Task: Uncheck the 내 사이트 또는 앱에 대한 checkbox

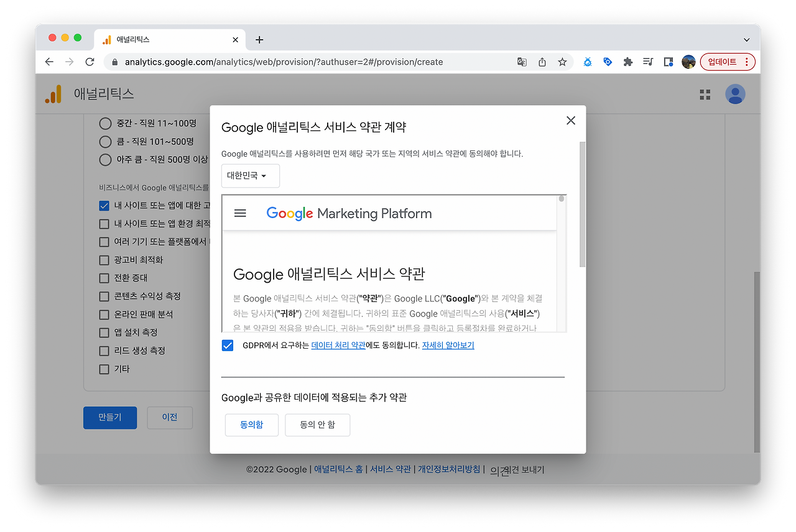Action: [x=104, y=206]
